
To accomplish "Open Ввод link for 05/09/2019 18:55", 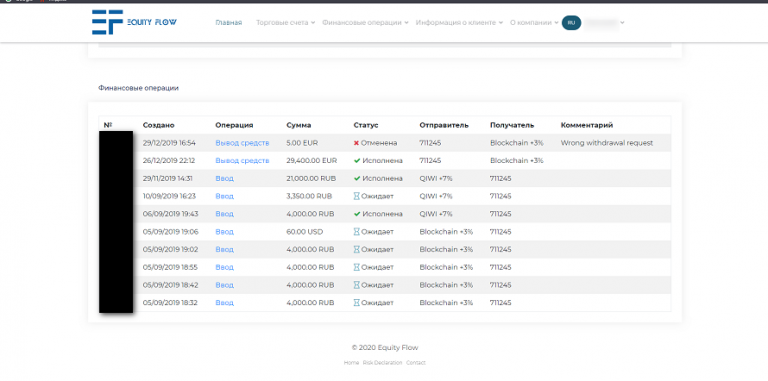I will coord(224,267).
